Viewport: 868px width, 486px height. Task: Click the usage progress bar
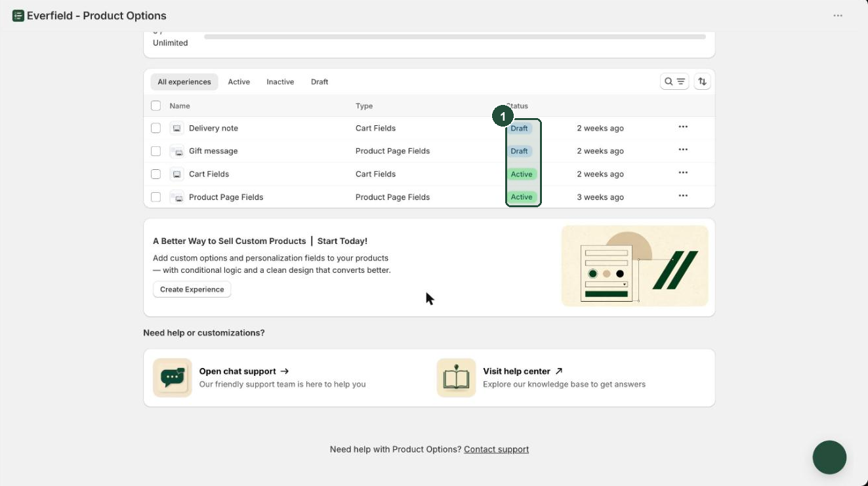click(455, 37)
